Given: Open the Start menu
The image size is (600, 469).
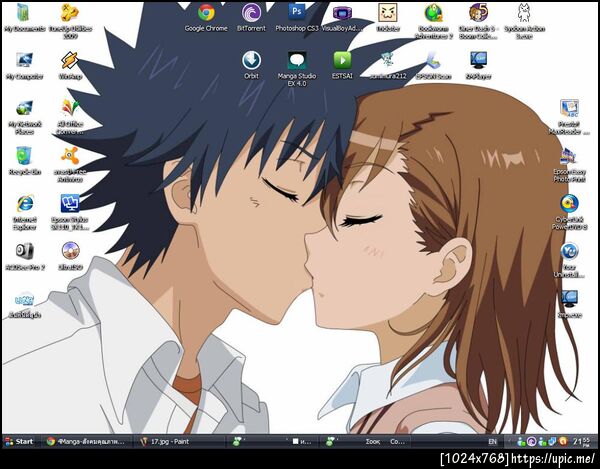Looking at the screenshot, I should tap(19, 441).
